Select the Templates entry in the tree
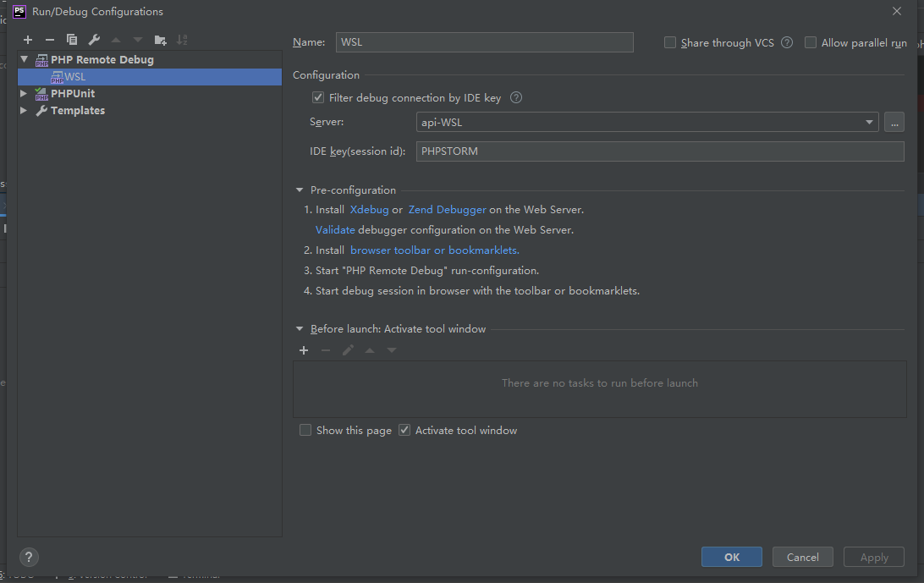Image resolution: width=924 pixels, height=583 pixels. (x=77, y=110)
